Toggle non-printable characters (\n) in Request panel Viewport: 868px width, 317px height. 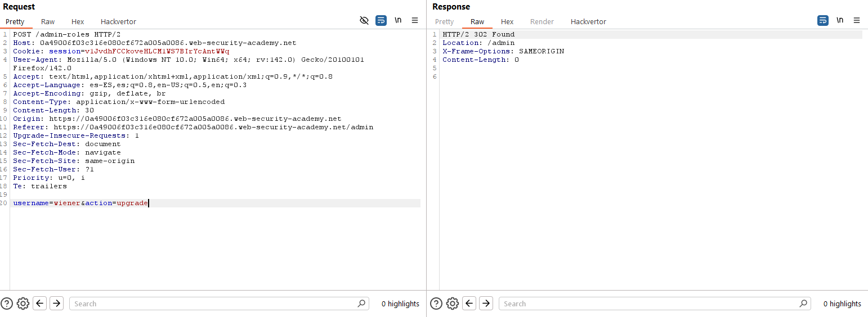click(x=398, y=20)
